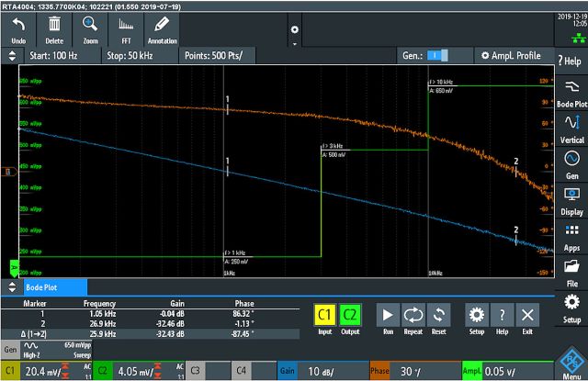Open the Display sidebar icon
The image size is (588, 381).
[x=571, y=202]
